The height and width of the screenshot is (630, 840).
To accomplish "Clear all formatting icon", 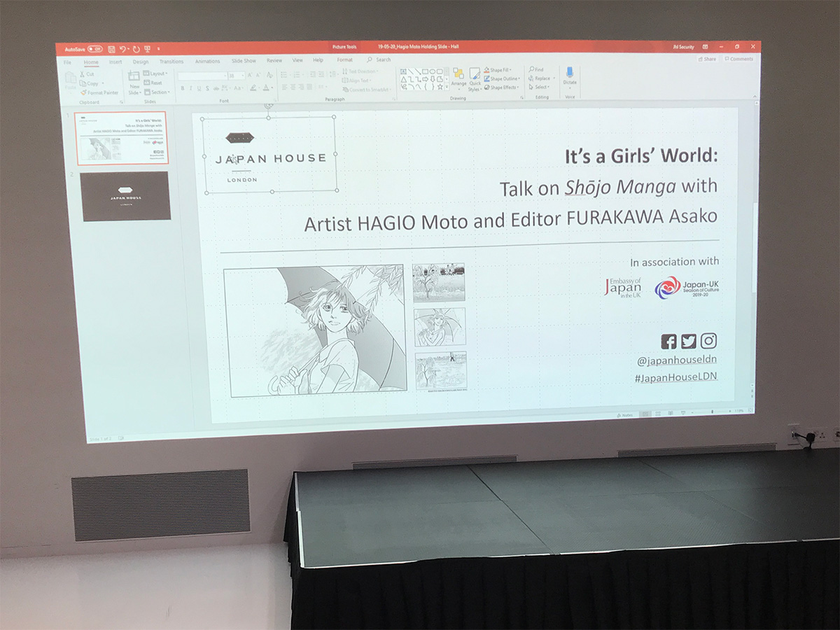I will [271, 76].
